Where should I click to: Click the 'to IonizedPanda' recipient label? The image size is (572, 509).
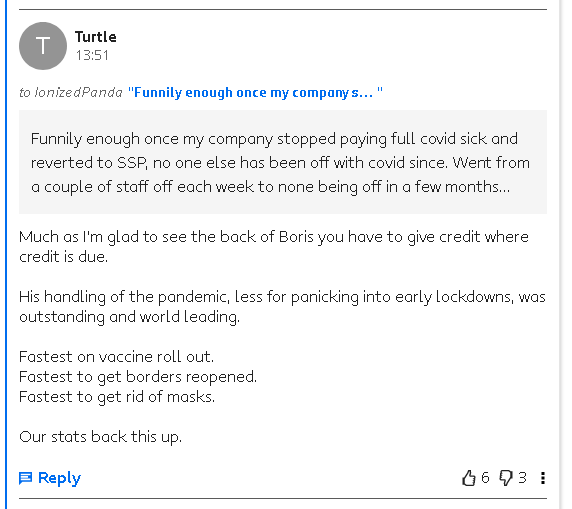click(x=71, y=92)
